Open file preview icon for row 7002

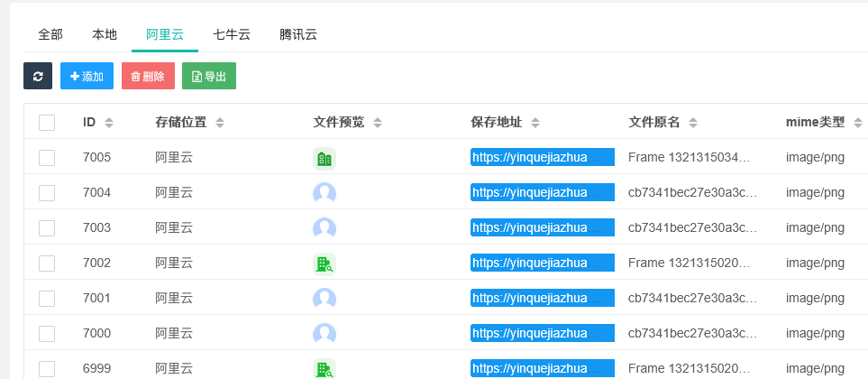coord(324,263)
